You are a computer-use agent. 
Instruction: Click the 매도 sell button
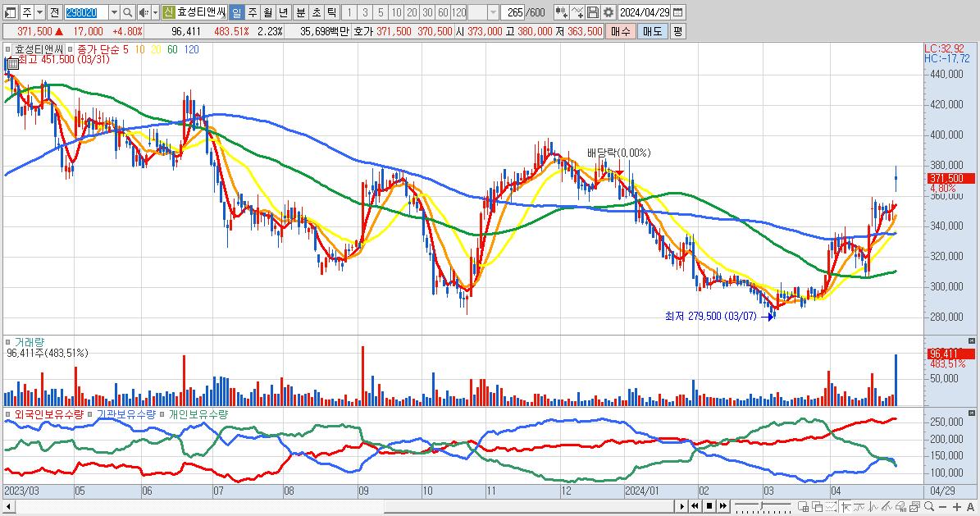coord(652,31)
